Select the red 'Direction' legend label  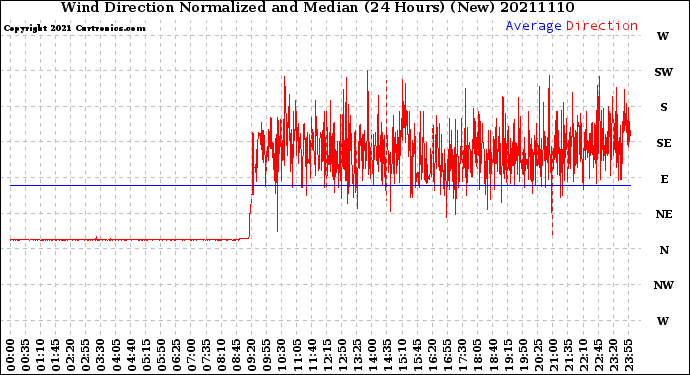(602, 26)
